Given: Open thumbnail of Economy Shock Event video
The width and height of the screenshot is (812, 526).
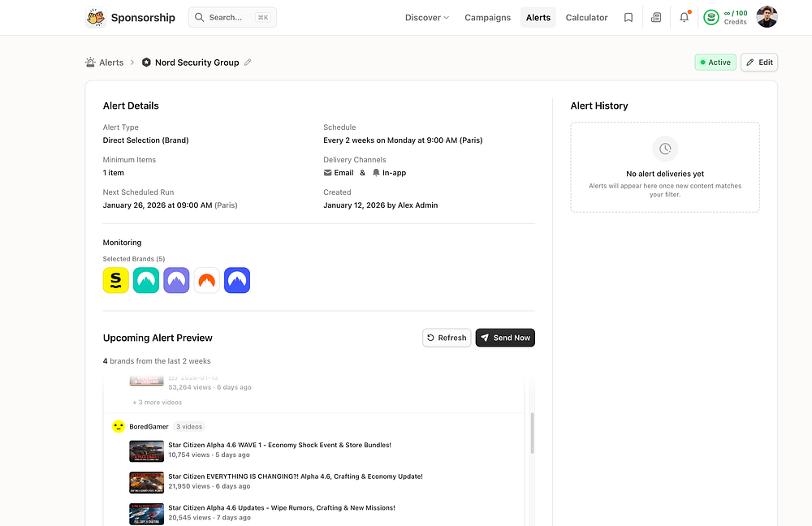Looking at the screenshot, I should 146,451.
